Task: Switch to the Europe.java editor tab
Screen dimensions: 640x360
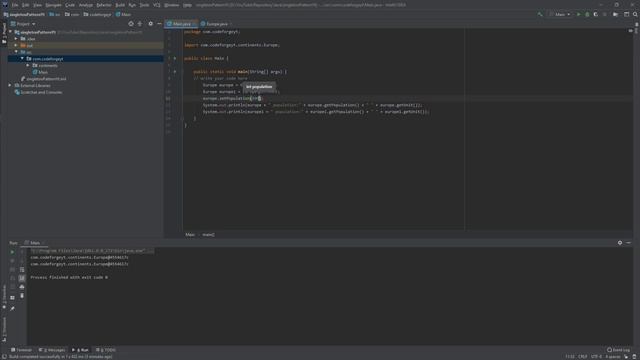Action: point(216,24)
